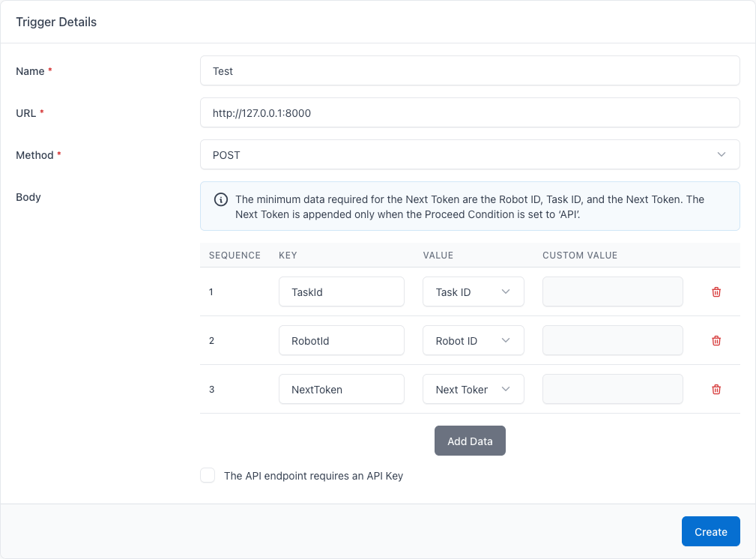Enable the API Key requirement checkbox
Screen dimensions: 756x559
[x=208, y=475]
